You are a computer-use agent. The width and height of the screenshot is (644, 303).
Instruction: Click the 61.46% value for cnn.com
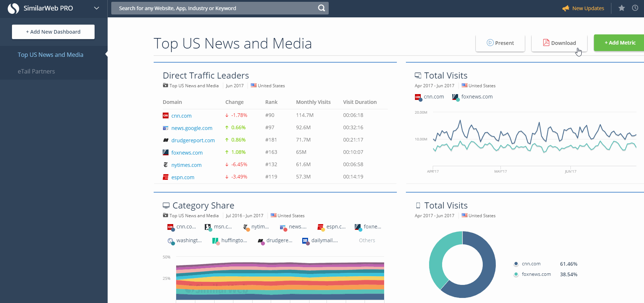(x=569, y=264)
